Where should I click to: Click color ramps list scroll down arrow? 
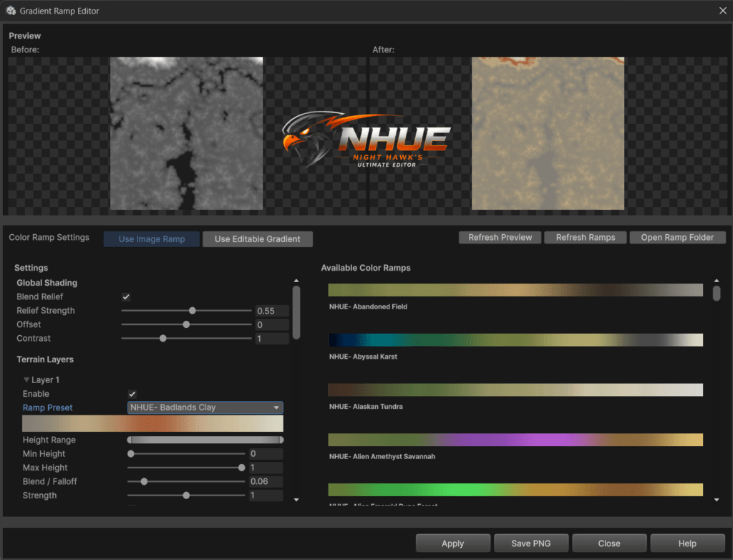click(x=716, y=500)
